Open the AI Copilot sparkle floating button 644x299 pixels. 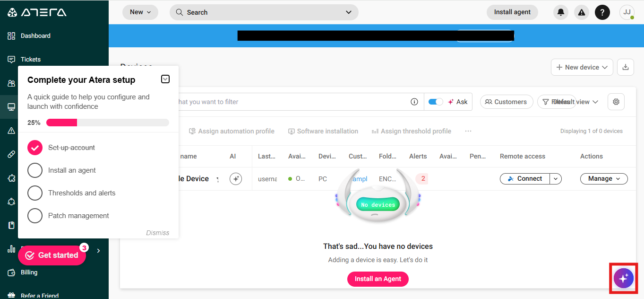pos(623,278)
